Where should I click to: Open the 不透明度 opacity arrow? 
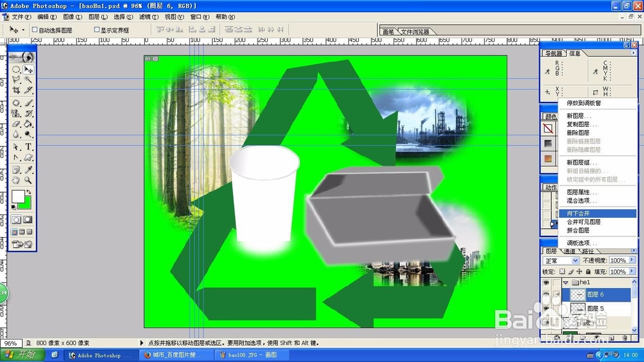[x=632, y=260]
